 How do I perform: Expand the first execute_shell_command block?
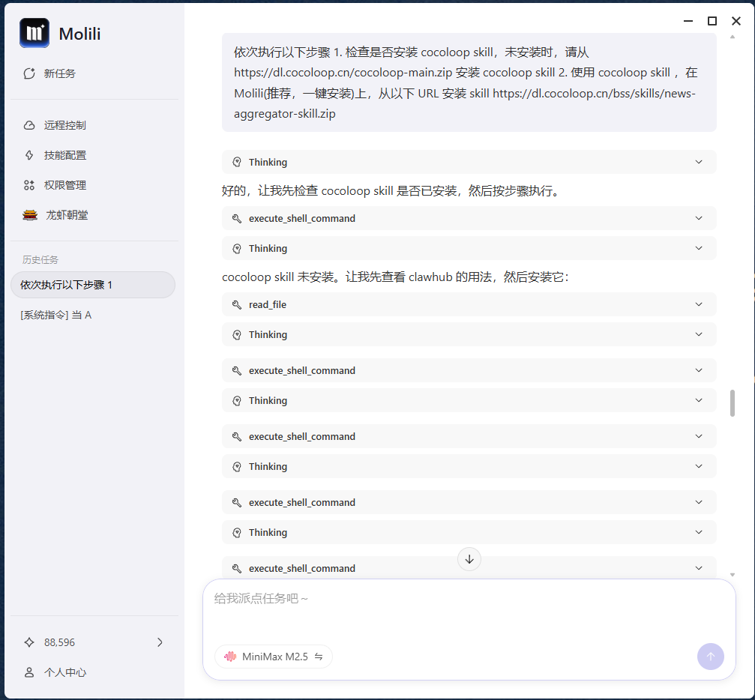coord(469,218)
